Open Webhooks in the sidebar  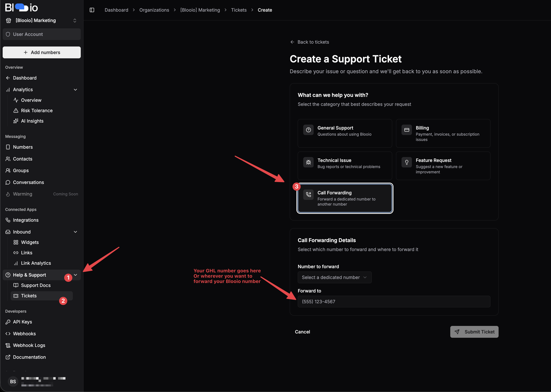pyautogui.click(x=42, y=334)
